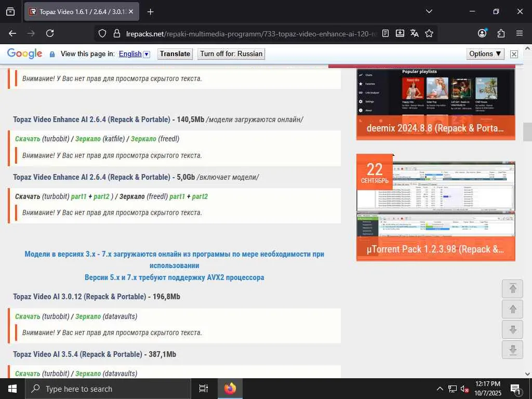Open the English language dropdown
The width and height of the screenshot is (532, 399).
(x=135, y=54)
